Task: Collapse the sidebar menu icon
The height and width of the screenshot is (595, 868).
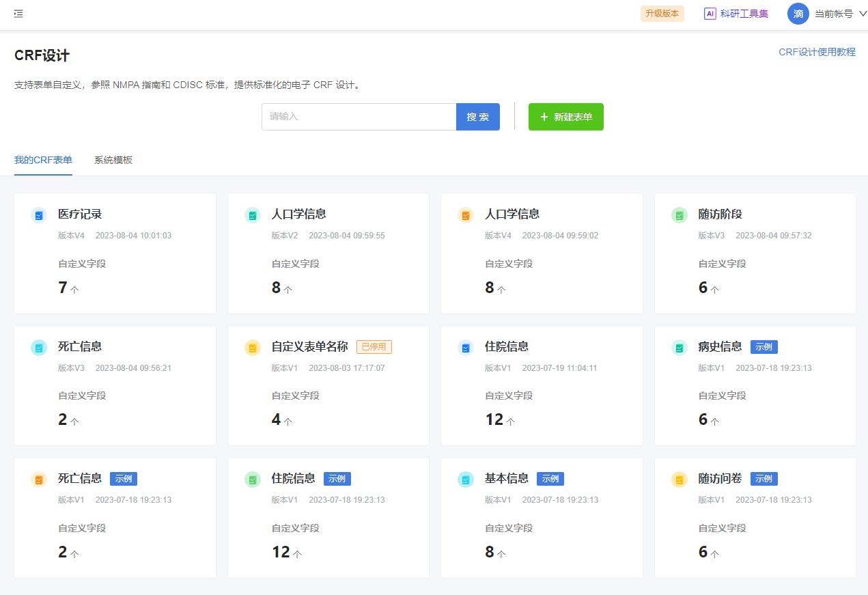Action: coord(18,14)
